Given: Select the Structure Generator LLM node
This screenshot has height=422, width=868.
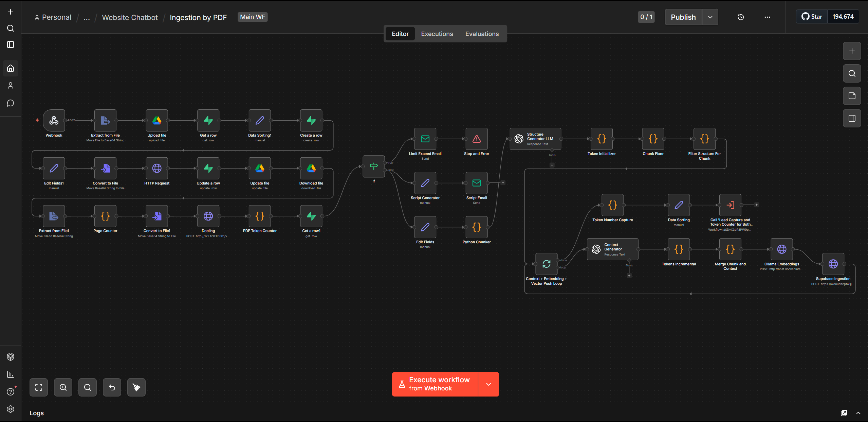Looking at the screenshot, I should [535, 139].
